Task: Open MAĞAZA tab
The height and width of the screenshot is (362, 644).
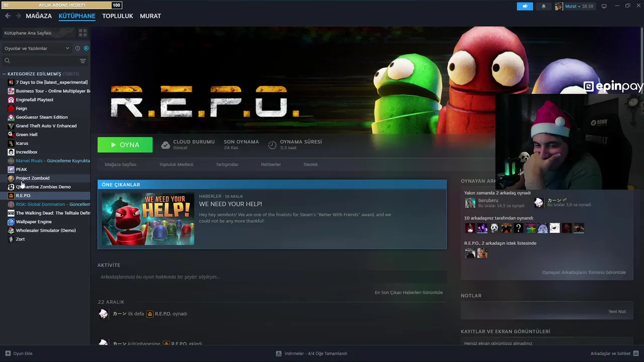Action: (x=39, y=16)
